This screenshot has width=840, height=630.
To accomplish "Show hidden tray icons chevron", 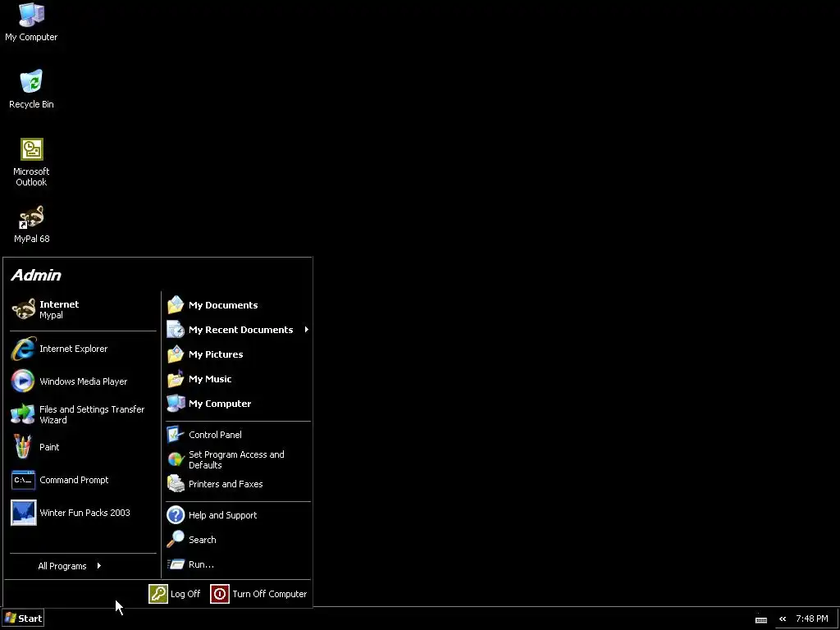I will coord(783,619).
